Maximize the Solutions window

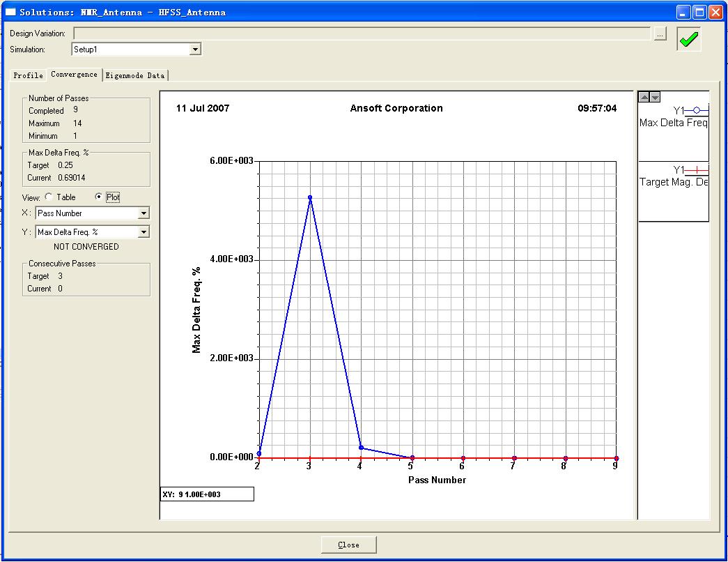[x=699, y=12]
